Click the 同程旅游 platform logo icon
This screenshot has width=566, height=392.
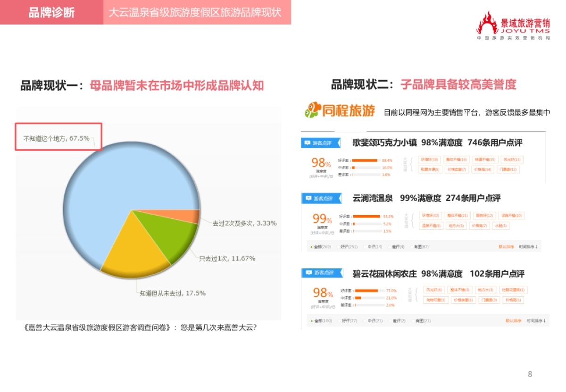[x=311, y=109]
